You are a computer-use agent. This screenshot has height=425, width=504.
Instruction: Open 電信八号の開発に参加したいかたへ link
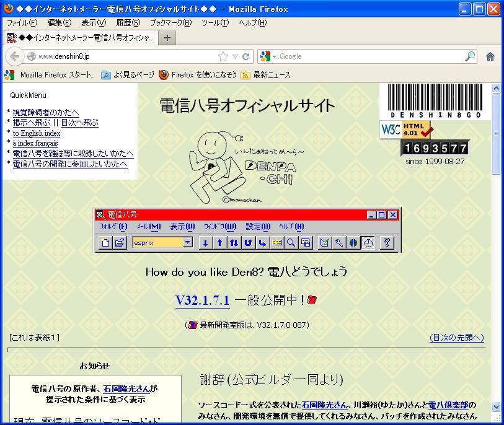[x=70, y=164]
